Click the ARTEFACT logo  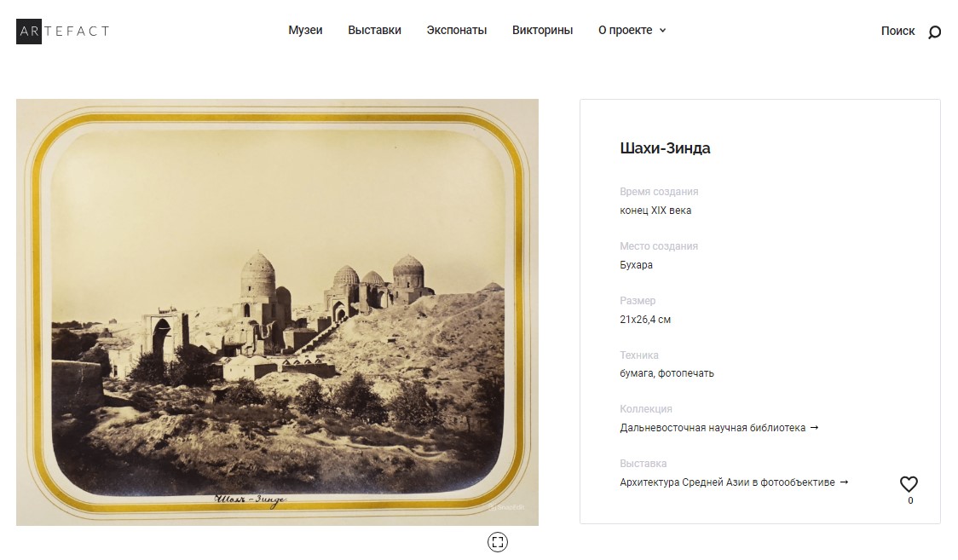pyautogui.click(x=63, y=32)
